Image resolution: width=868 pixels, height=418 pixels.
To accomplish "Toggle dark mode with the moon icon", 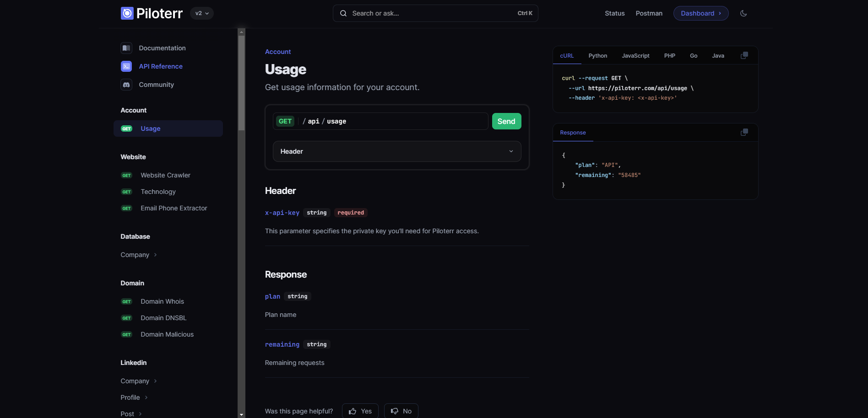I will point(743,13).
